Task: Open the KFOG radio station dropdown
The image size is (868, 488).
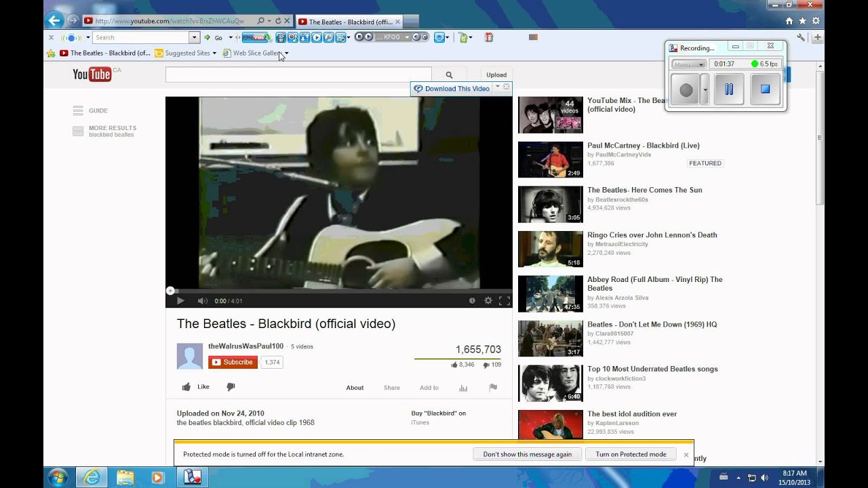Action: (x=408, y=37)
